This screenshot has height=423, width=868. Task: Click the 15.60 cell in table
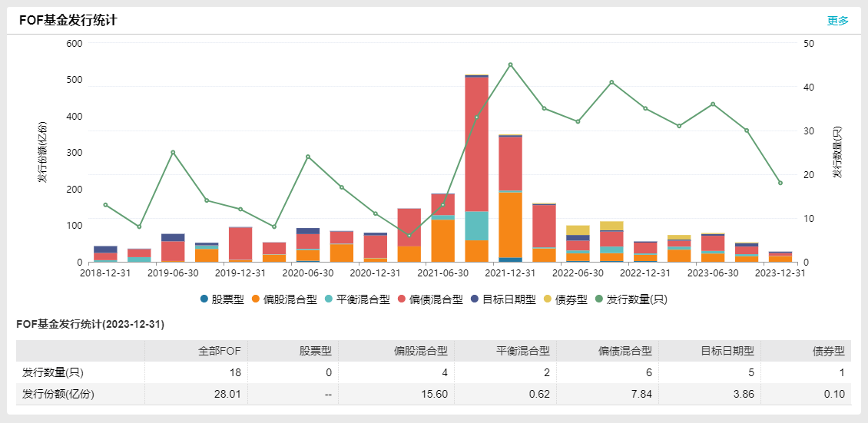click(435, 394)
